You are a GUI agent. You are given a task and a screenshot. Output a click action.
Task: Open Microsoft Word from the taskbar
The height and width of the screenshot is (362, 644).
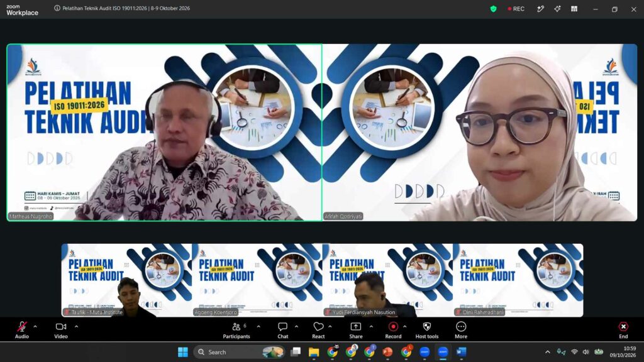coord(461,352)
